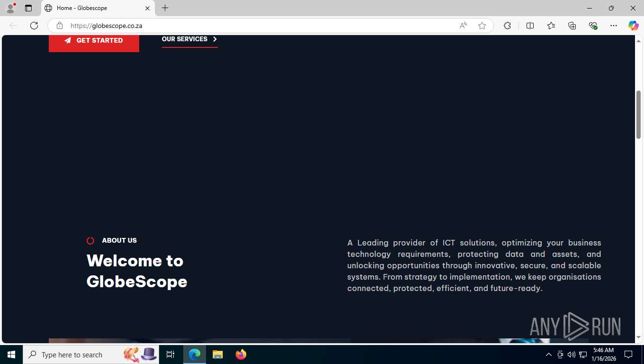Open the Copilot icon in Edge toolbar
This screenshot has width=644, height=364.
click(633, 26)
